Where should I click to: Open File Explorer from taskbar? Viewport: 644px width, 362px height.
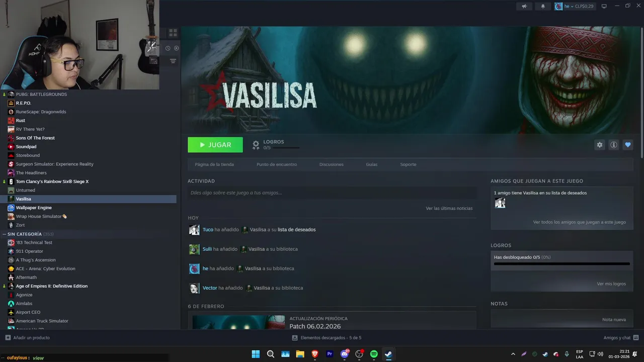(300, 354)
